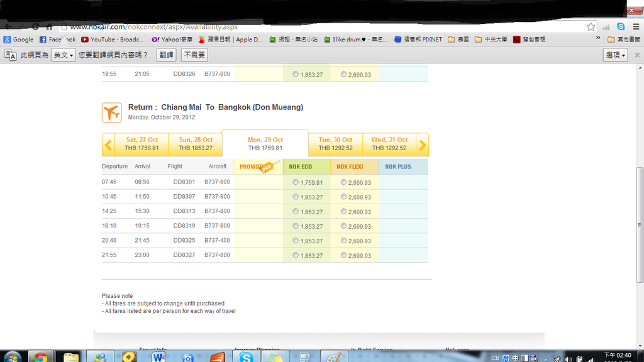This screenshot has width=644, height=362.
Task: Open the Facebook bookmark
Action: 57,40
